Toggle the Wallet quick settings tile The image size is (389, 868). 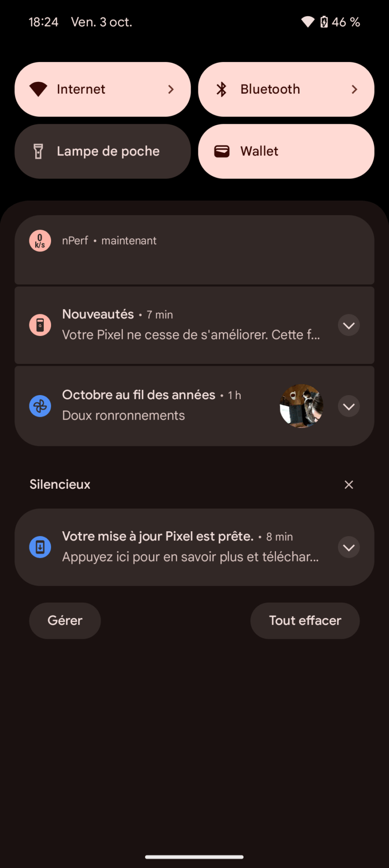click(x=286, y=151)
